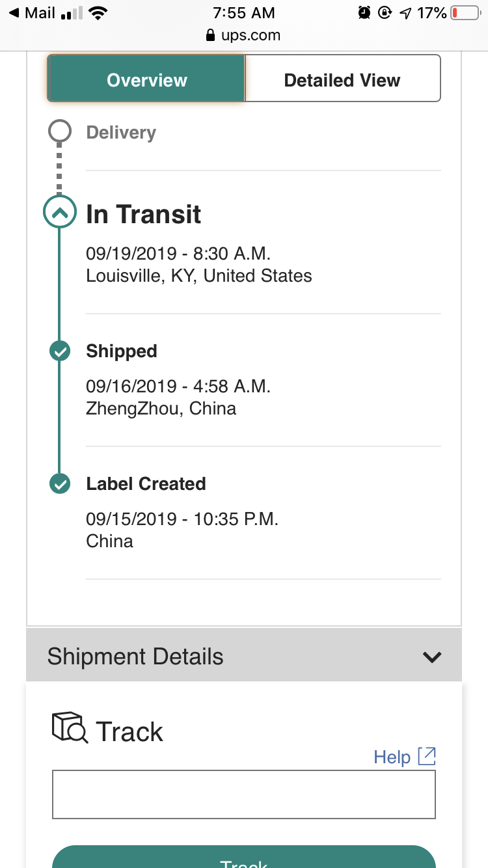This screenshot has height=868, width=488.
Task: Select the In Transit status heading
Action: tap(144, 214)
